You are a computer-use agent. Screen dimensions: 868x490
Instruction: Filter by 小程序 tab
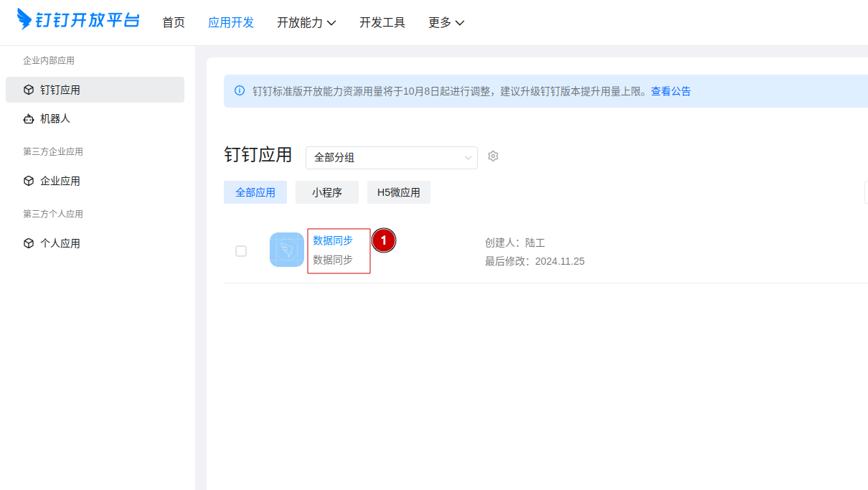point(327,192)
